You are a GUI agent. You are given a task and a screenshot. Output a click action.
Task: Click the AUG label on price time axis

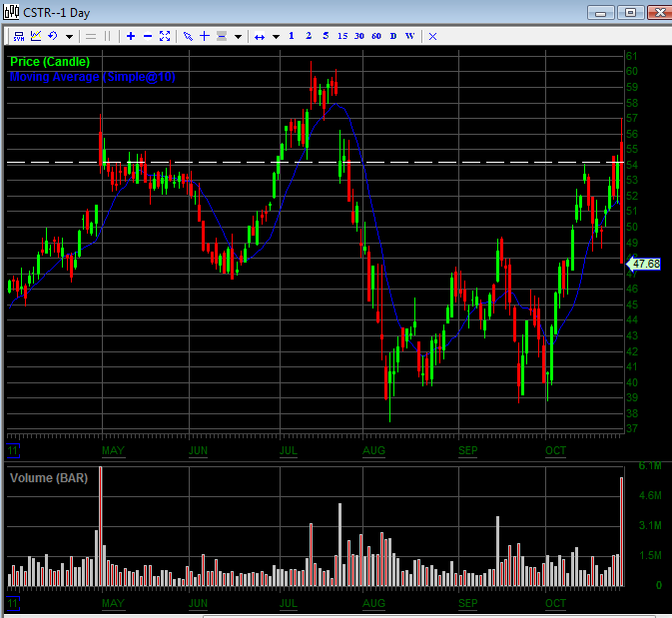[x=373, y=451]
